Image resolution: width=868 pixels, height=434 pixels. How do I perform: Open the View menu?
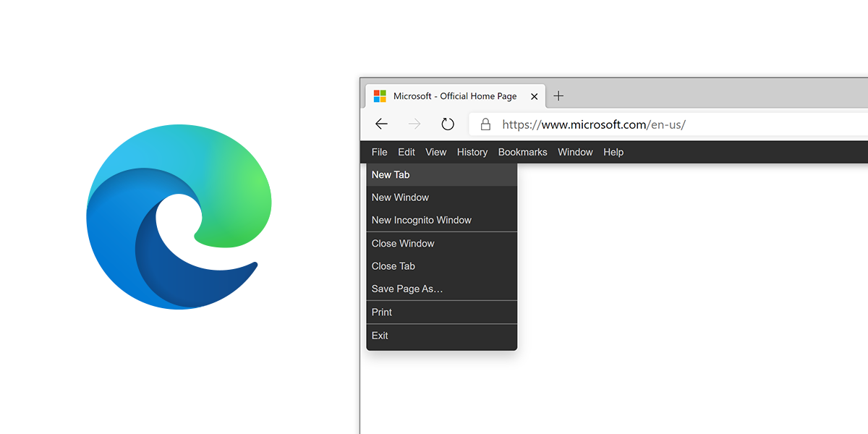coord(436,152)
